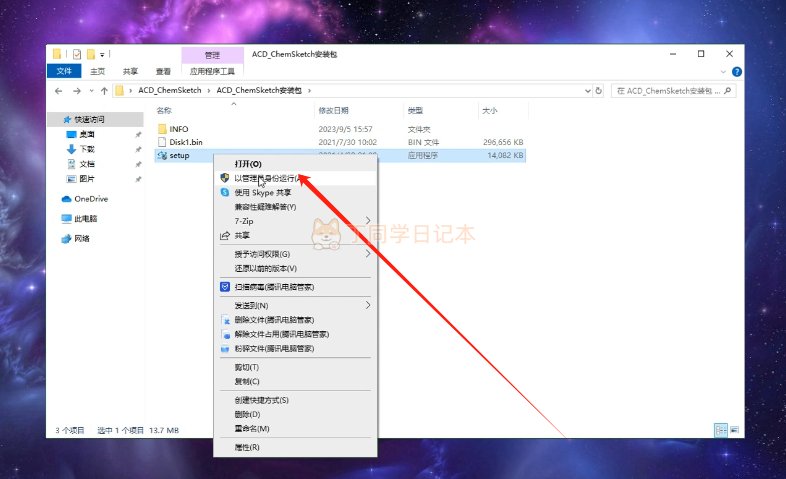Screen dimensions: 786x479
Task: Select OneDrive in the navigation pane
Action: tap(91, 199)
